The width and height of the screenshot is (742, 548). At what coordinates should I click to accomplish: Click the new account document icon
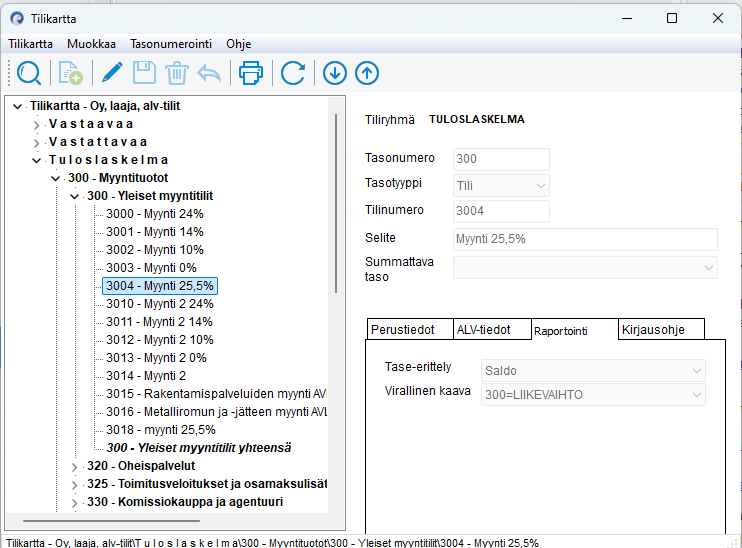point(71,73)
